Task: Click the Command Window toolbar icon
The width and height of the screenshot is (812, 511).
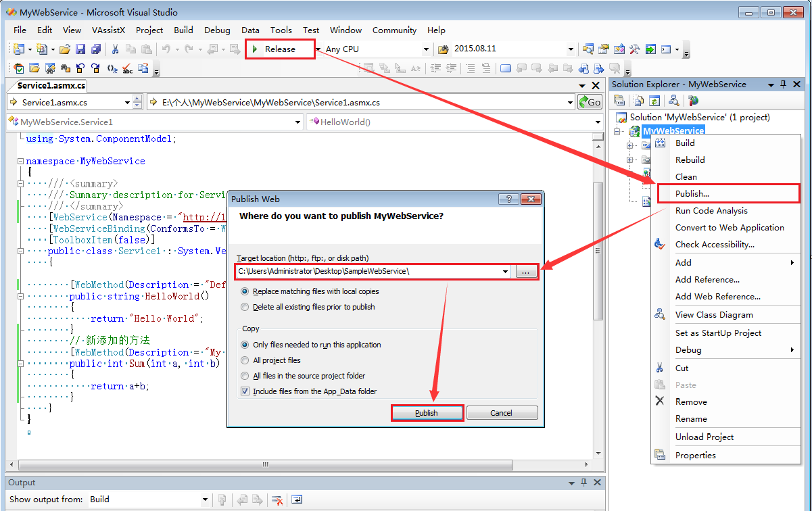Action: tap(666, 49)
